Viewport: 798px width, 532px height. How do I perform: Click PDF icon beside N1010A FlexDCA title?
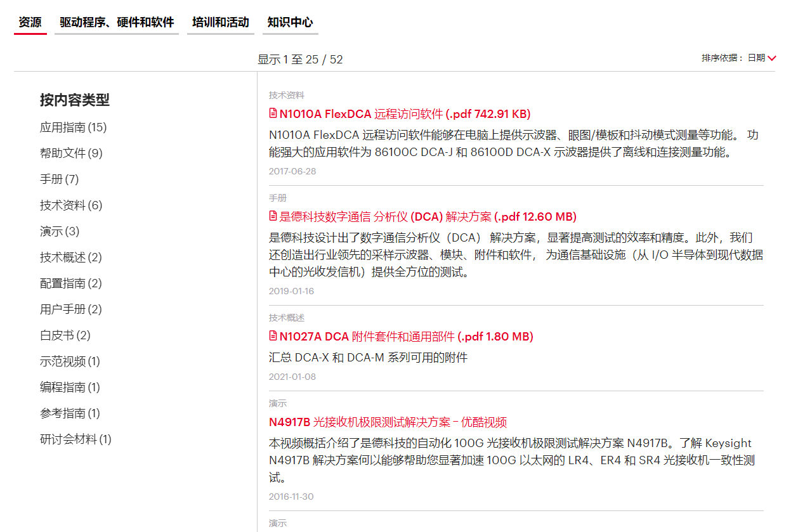click(273, 114)
